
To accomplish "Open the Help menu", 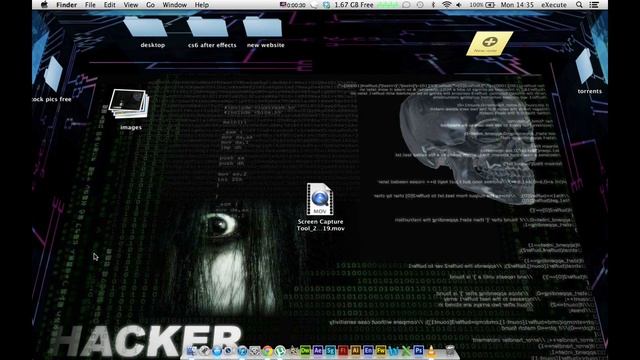I will [202, 5].
